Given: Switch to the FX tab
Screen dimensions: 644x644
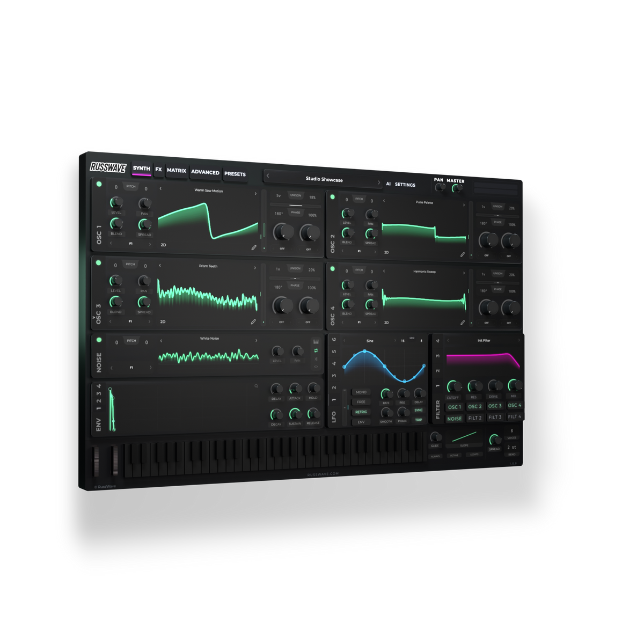Looking at the screenshot, I should 159,170.
